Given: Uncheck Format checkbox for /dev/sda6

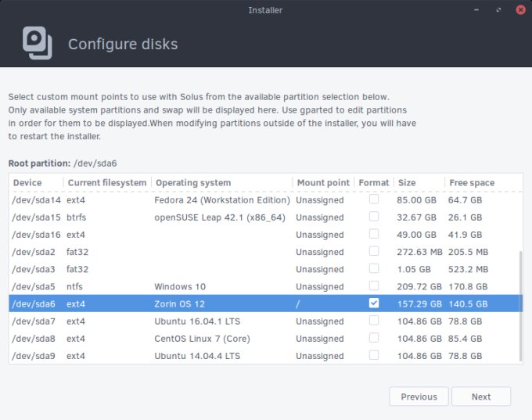Looking at the screenshot, I should pyautogui.click(x=374, y=303).
